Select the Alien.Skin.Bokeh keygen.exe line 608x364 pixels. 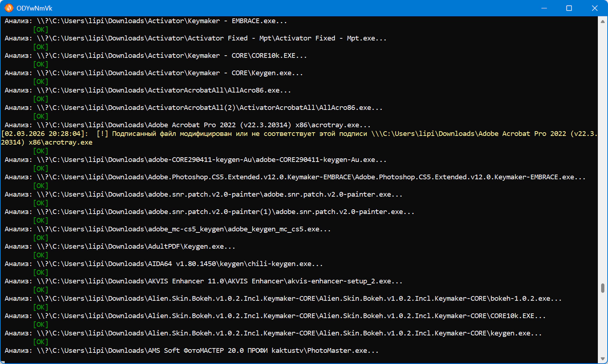click(273, 333)
